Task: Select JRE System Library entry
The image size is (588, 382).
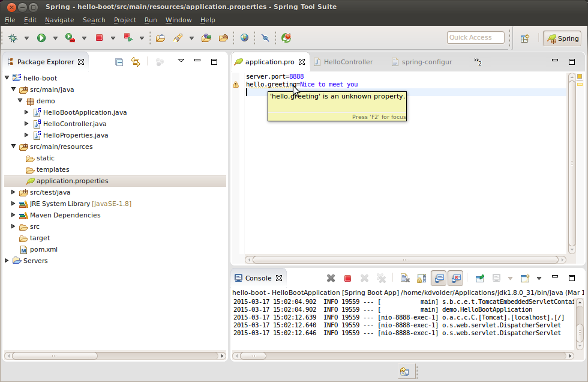Action: point(80,204)
